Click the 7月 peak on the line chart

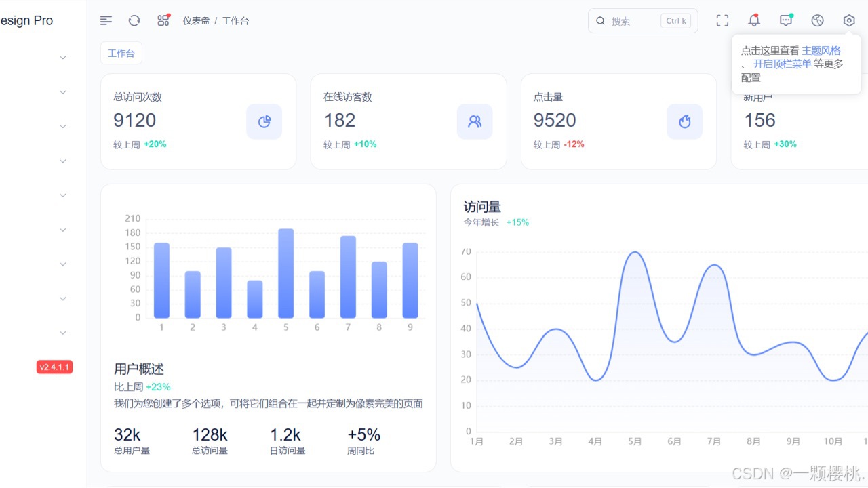pyautogui.click(x=714, y=265)
